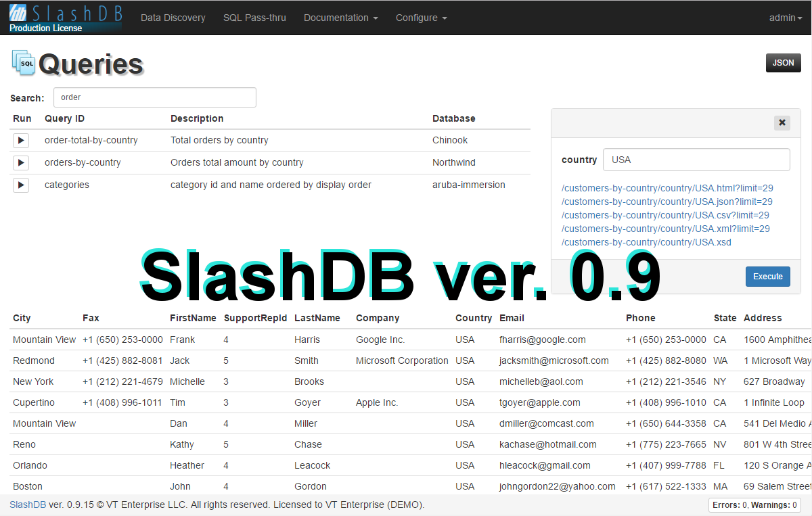The image size is (812, 516).
Task: Click the FirstName column header
Action: point(193,319)
